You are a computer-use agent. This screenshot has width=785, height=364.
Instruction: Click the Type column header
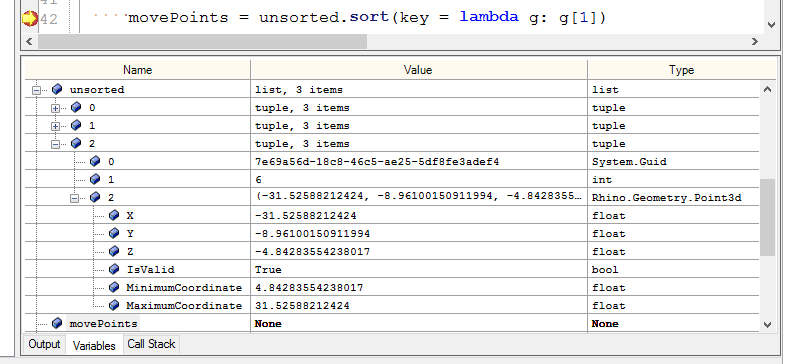681,70
